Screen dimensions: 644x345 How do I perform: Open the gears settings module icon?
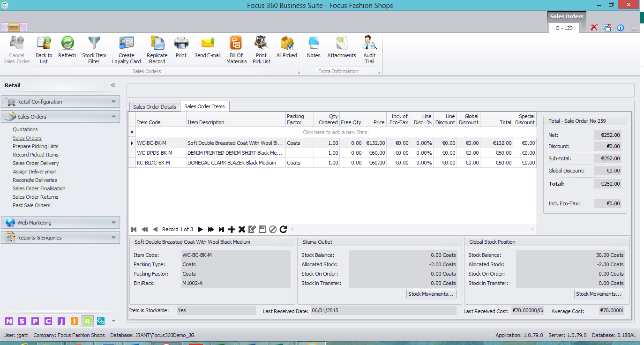[101, 321]
